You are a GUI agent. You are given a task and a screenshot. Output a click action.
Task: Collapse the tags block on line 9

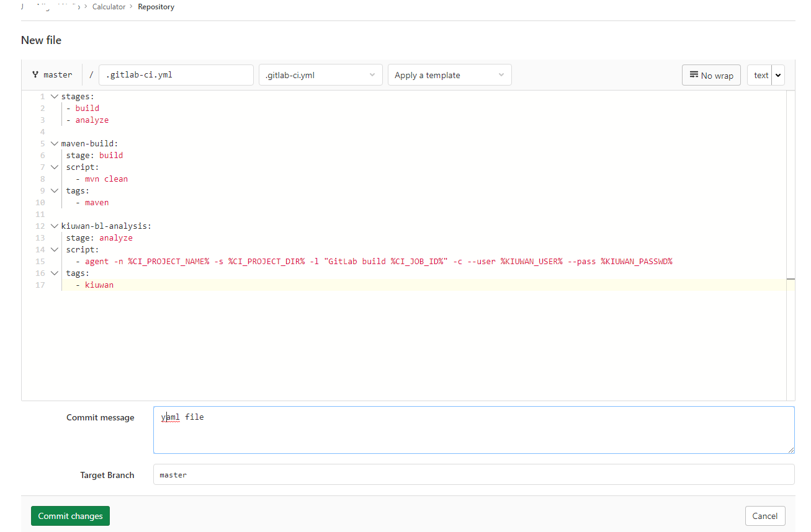(x=54, y=190)
